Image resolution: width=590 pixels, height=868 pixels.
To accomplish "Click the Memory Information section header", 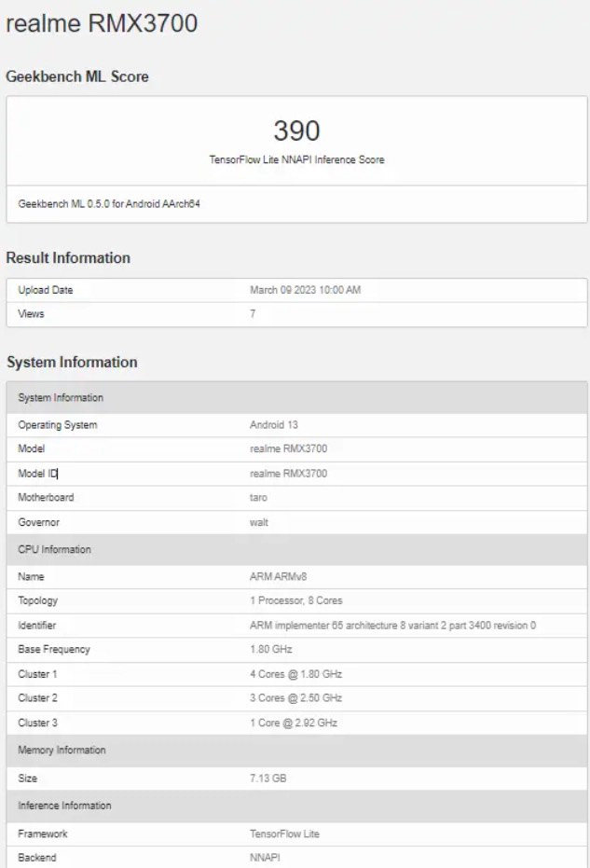I will click(62, 751).
